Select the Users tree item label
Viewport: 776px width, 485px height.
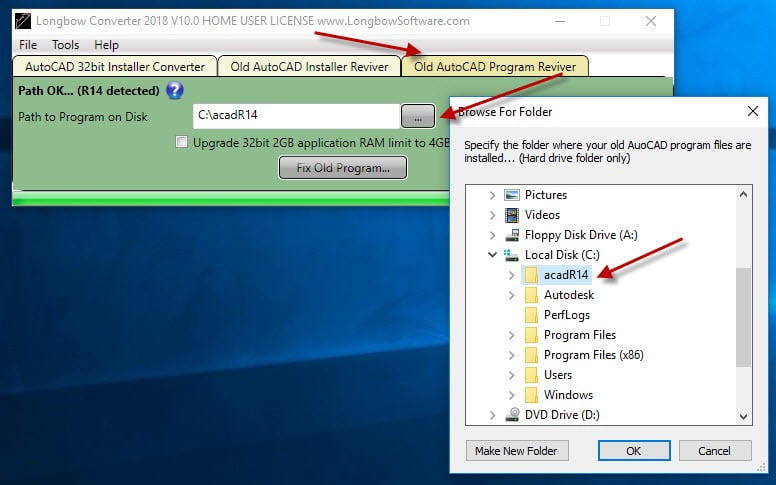tap(558, 375)
